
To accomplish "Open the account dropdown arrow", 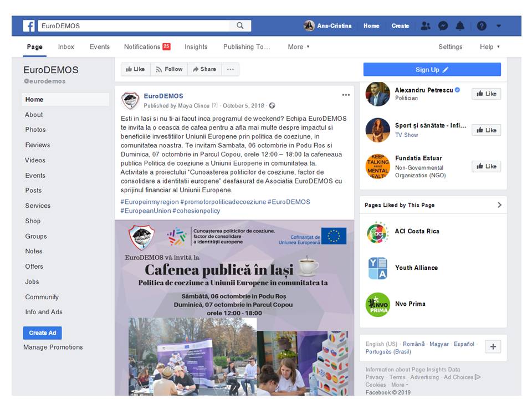I will pos(498,26).
